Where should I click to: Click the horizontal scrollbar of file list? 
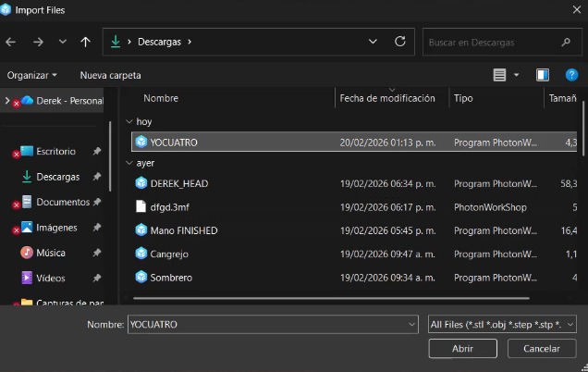coord(331,298)
